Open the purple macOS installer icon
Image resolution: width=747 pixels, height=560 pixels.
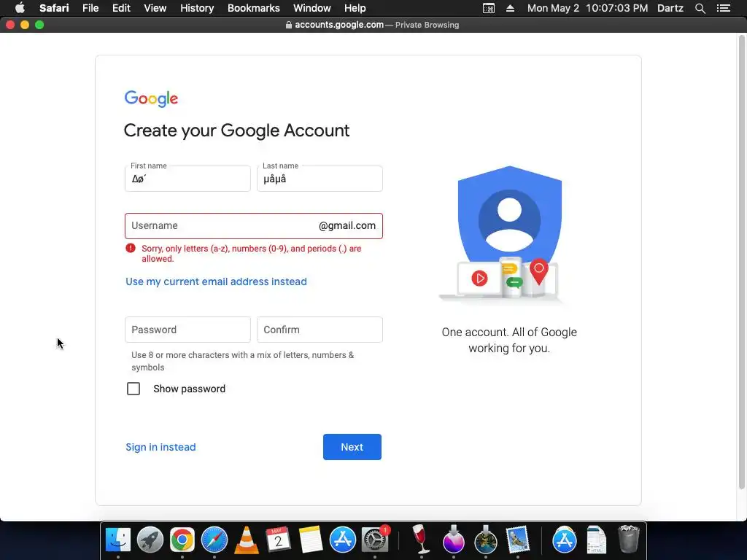point(453,540)
